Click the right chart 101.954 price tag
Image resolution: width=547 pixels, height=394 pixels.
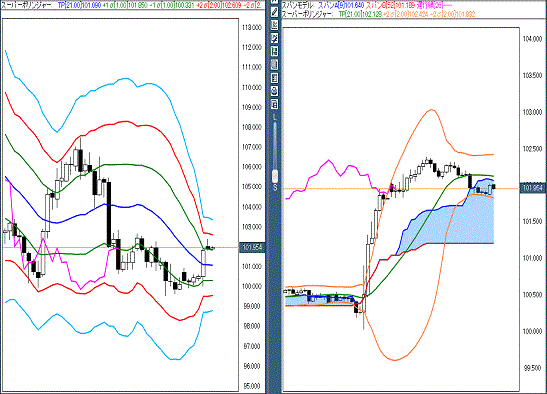click(x=532, y=188)
